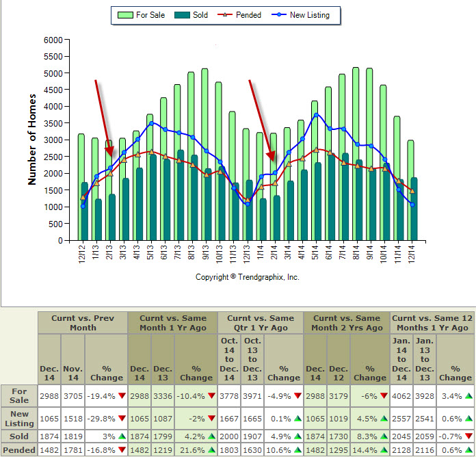Click the New Listing value 1518

point(73,419)
